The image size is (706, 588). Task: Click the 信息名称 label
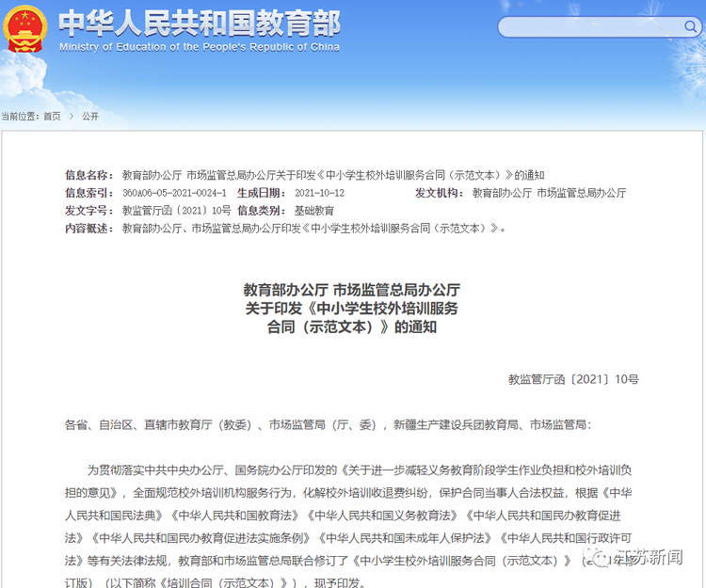coord(88,175)
